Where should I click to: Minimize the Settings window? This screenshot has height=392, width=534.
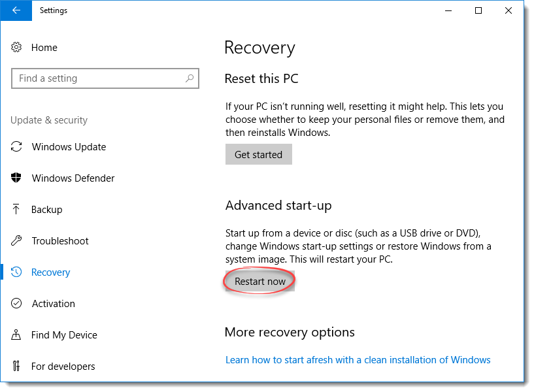click(x=448, y=10)
